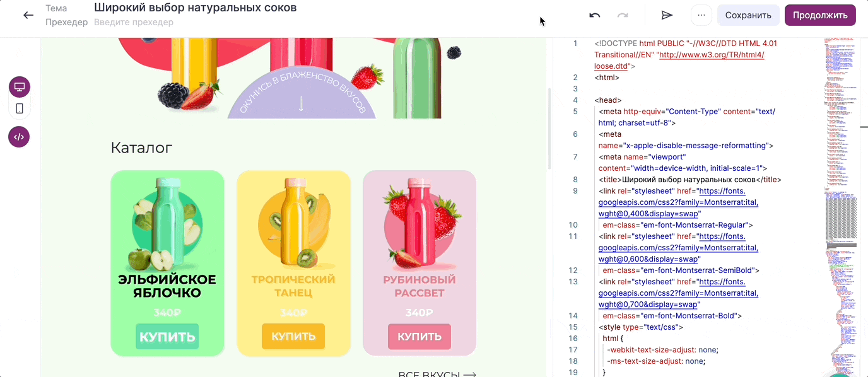
Task: Click the preheader input field
Action: pos(134,23)
